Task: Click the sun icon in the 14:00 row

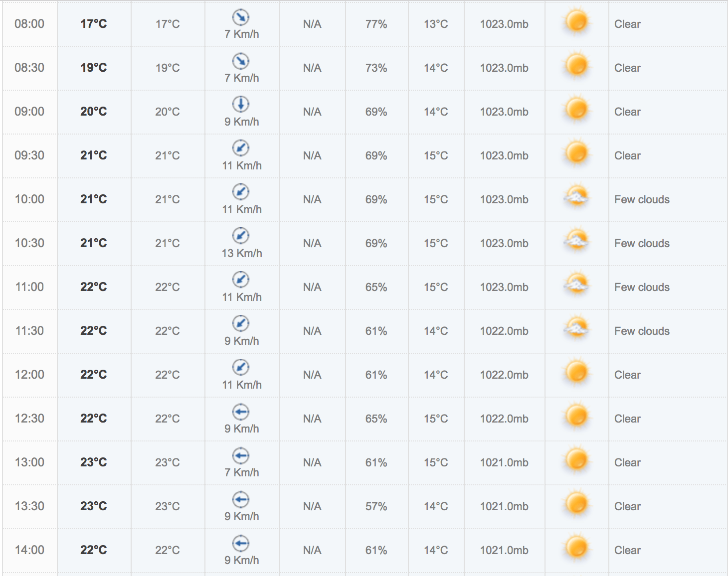Action: (576, 548)
